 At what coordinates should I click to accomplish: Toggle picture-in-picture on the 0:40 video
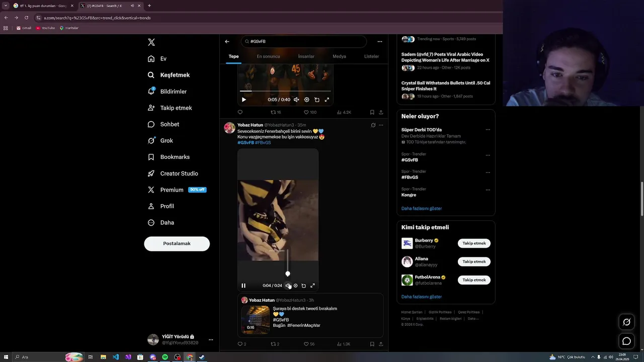(x=316, y=100)
